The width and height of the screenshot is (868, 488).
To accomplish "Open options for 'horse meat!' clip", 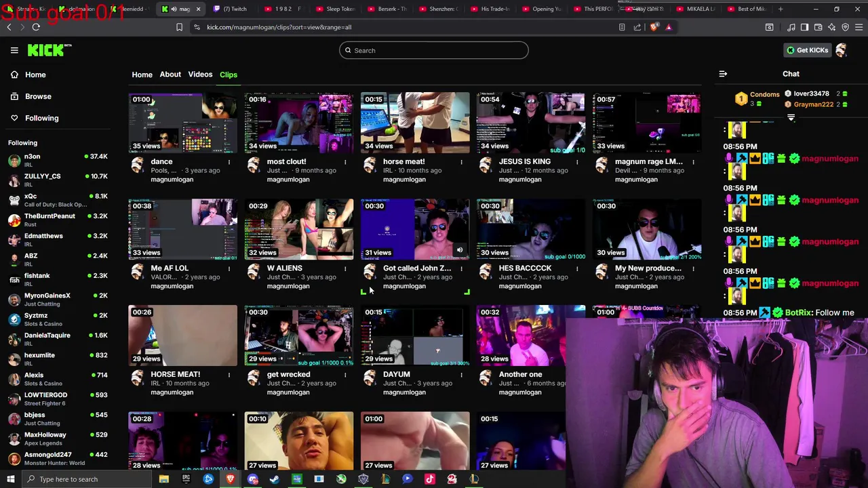I will point(461,162).
